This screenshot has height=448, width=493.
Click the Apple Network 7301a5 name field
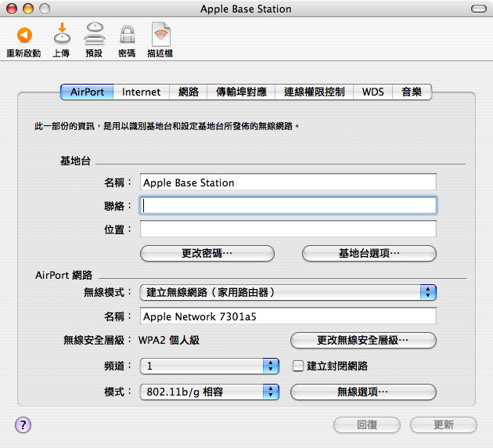tap(288, 316)
